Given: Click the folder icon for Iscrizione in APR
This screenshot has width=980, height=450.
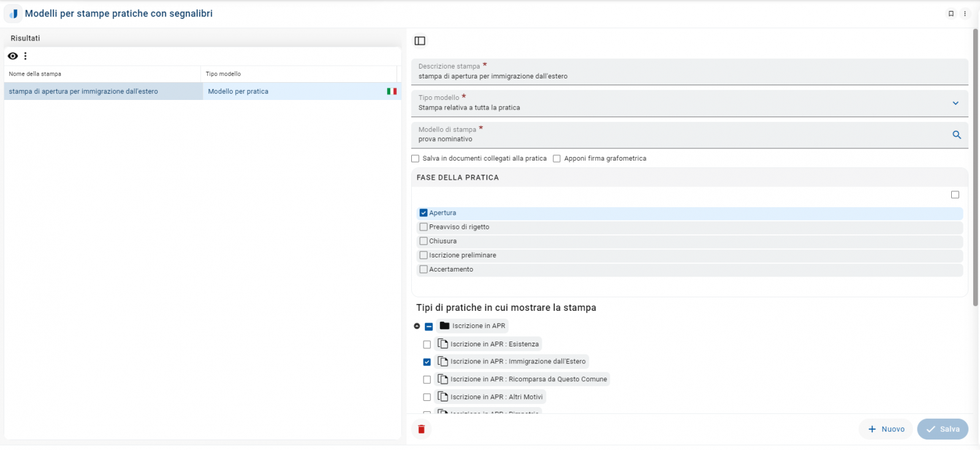Looking at the screenshot, I should click(x=445, y=326).
